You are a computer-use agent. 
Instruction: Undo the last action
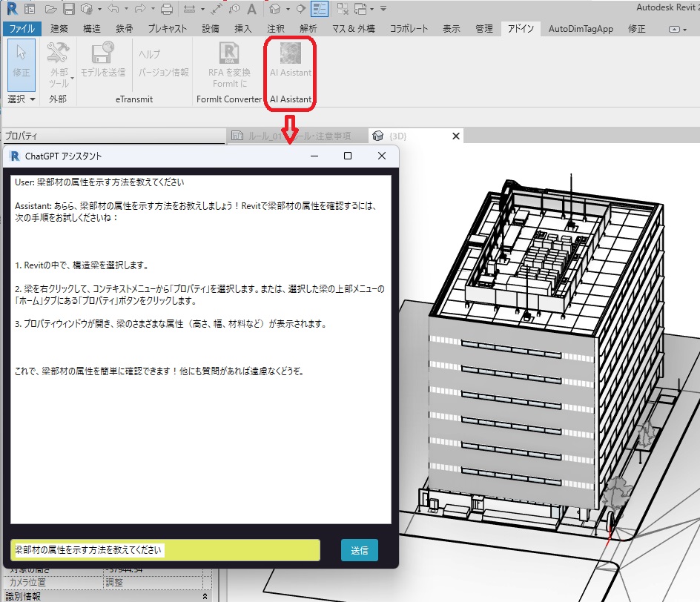(x=113, y=8)
